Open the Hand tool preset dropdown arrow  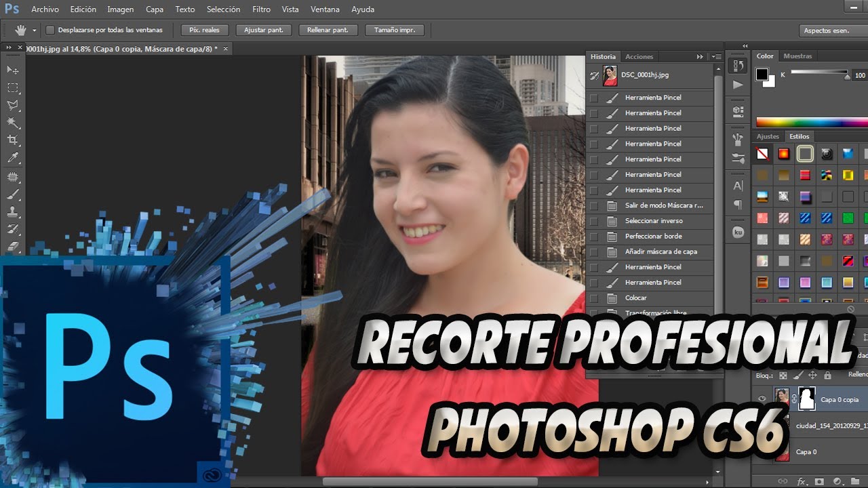coord(35,30)
